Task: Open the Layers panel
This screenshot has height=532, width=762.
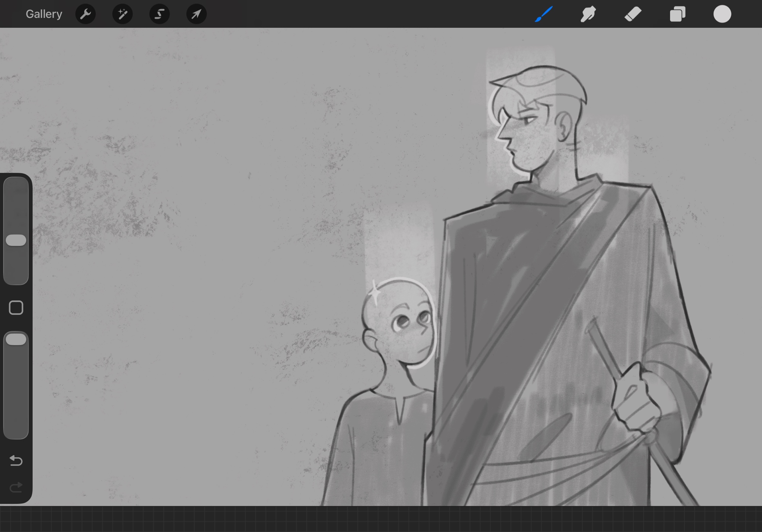Action: pyautogui.click(x=677, y=14)
